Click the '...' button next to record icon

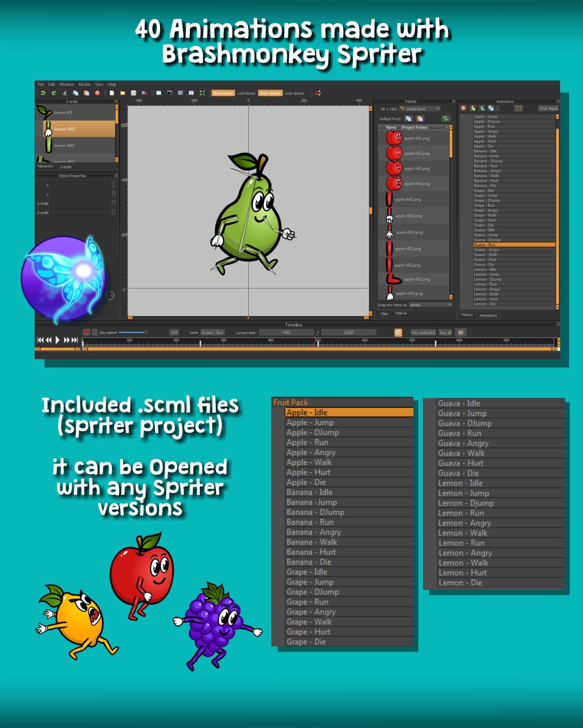[x=94, y=332]
